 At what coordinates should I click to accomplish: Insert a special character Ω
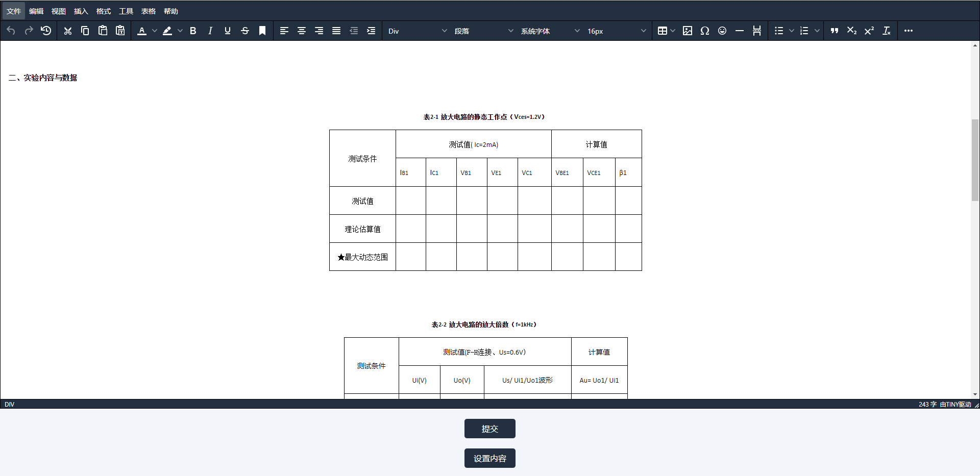pos(705,31)
